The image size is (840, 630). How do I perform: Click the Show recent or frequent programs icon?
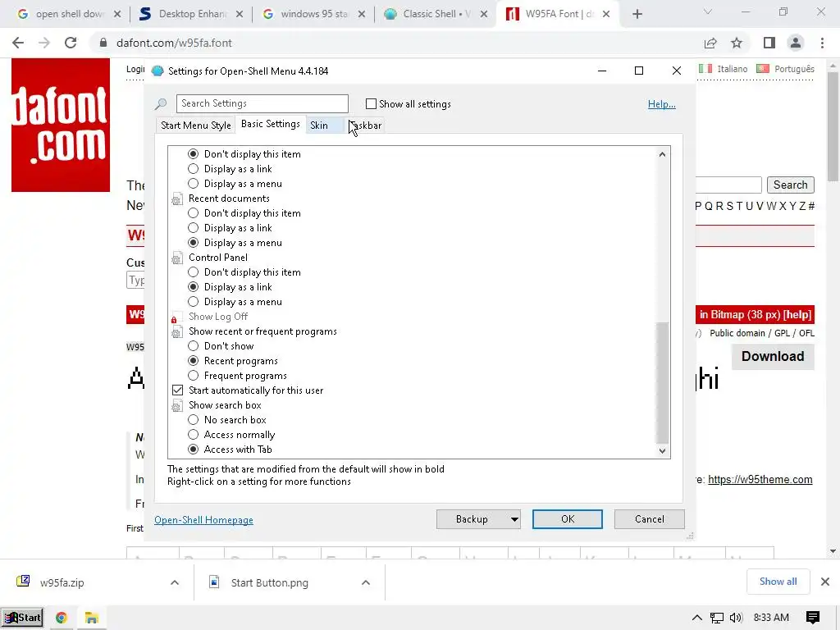click(x=177, y=332)
